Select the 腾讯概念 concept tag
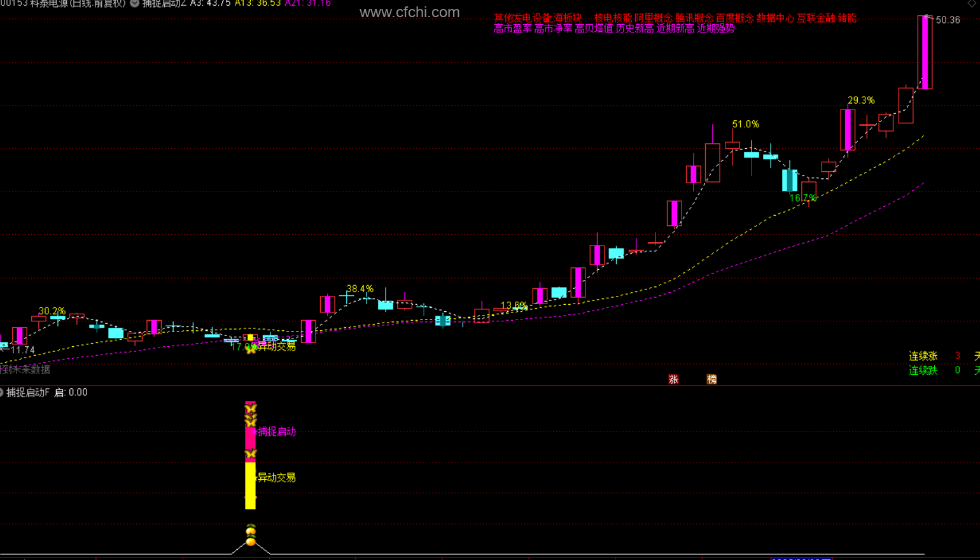Screen dimensions: 980x560 tap(694, 18)
